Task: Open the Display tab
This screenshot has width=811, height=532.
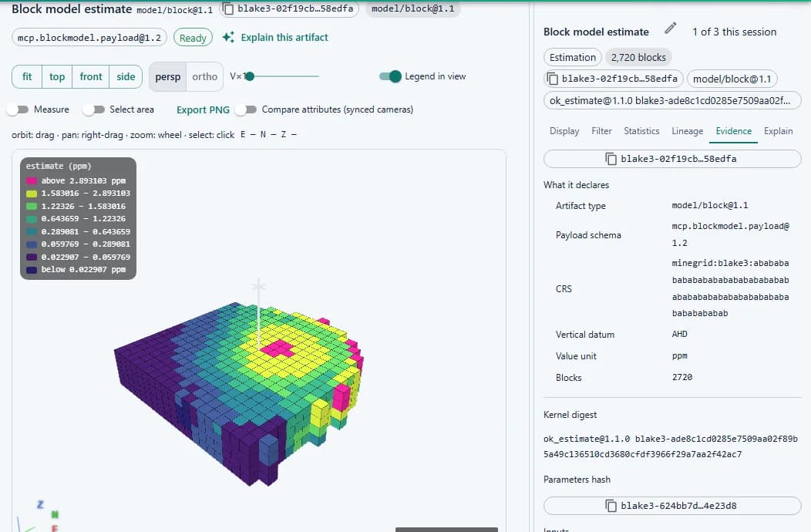Action: [x=564, y=131]
